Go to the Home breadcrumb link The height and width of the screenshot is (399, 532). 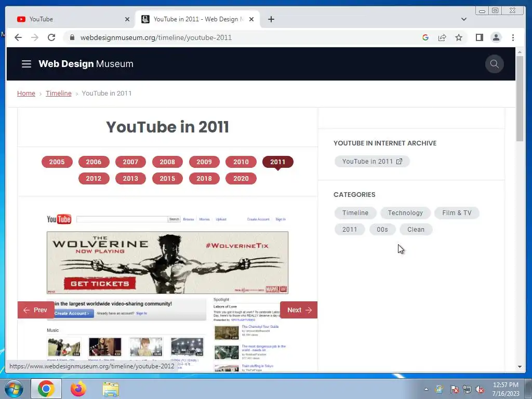coord(26,94)
